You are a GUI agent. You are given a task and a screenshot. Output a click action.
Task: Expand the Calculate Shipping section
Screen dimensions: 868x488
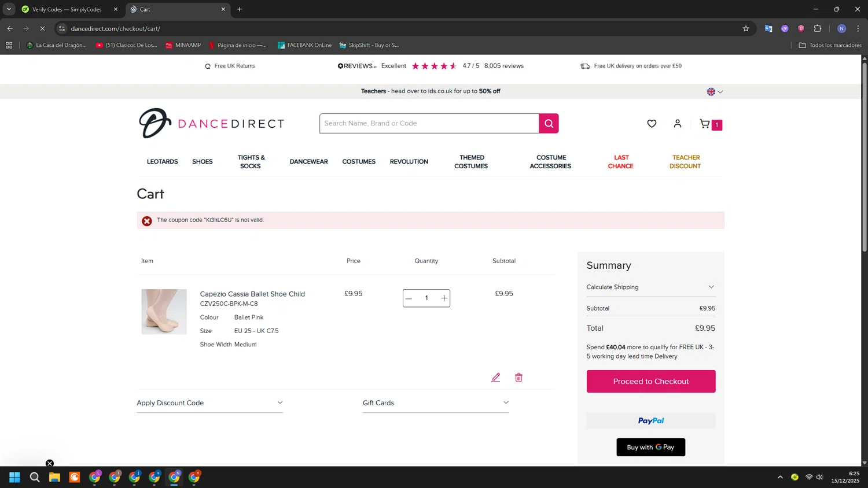pos(651,287)
